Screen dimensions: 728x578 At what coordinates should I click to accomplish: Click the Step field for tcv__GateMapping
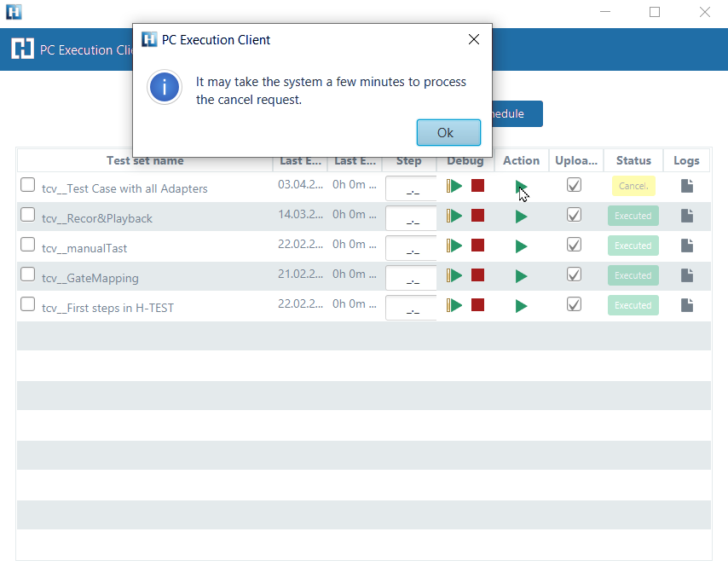point(412,277)
